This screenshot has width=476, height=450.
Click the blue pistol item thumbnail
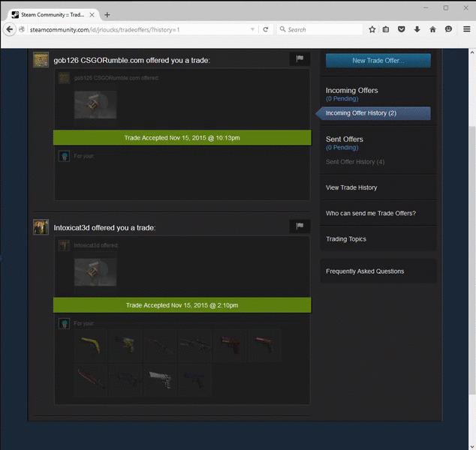[x=195, y=379]
